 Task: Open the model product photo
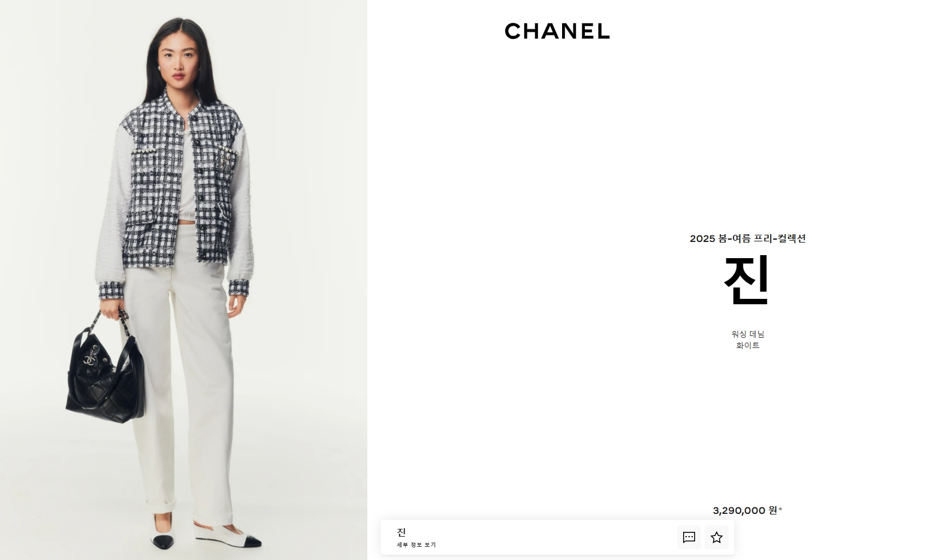[183, 280]
